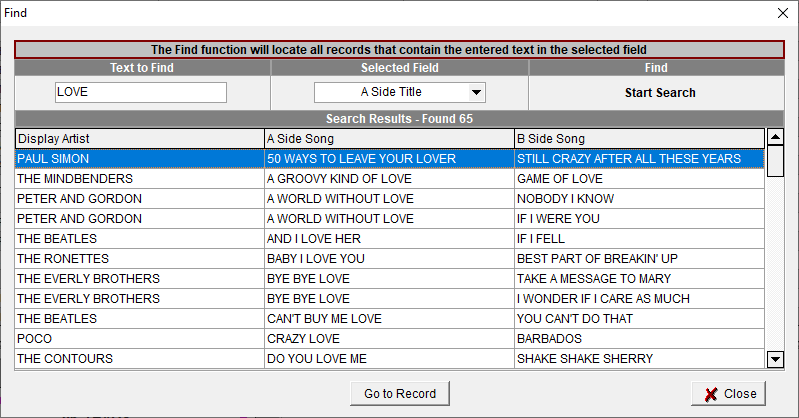The width and height of the screenshot is (799, 418).
Task: Select the BARBADOS cell
Action: [640, 338]
